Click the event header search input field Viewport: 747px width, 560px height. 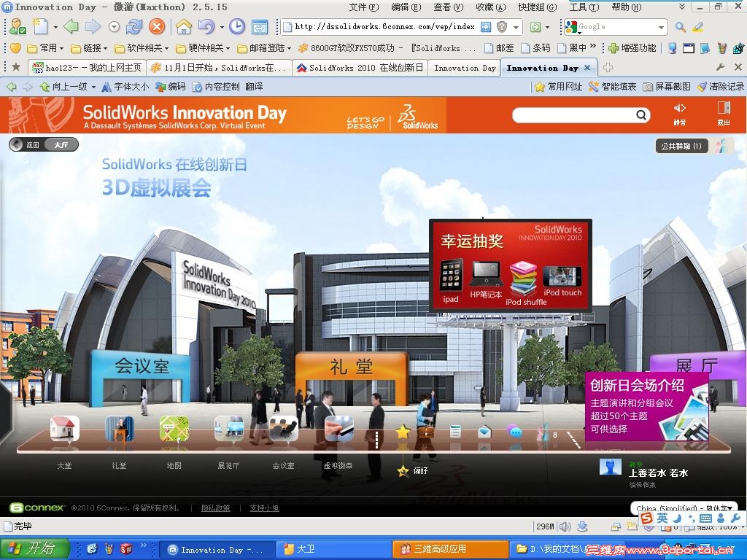coord(575,114)
